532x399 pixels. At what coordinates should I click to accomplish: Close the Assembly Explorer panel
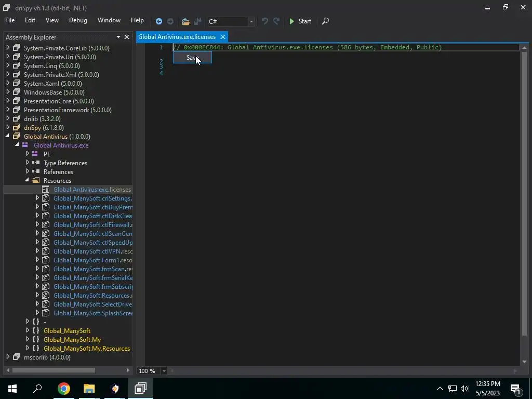coord(127,37)
